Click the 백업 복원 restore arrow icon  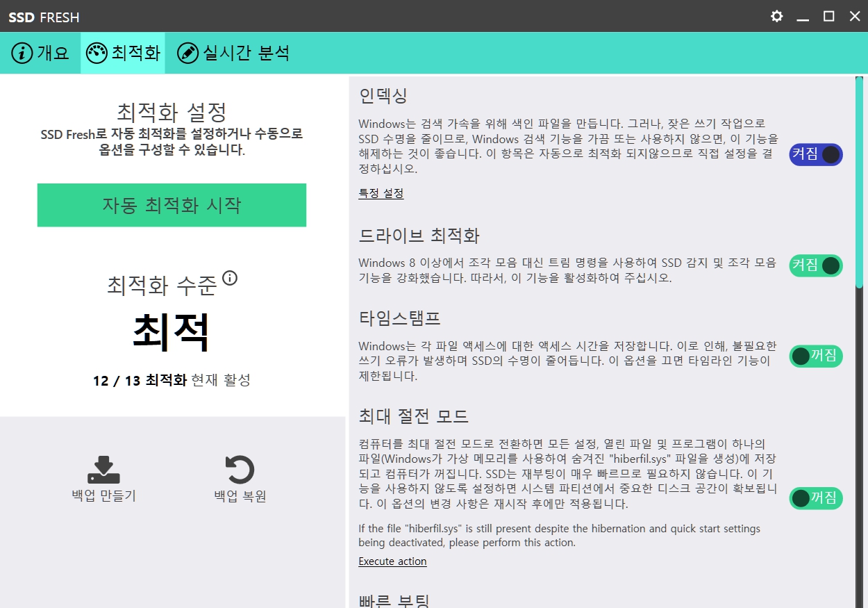pyautogui.click(x=240, y=470)
